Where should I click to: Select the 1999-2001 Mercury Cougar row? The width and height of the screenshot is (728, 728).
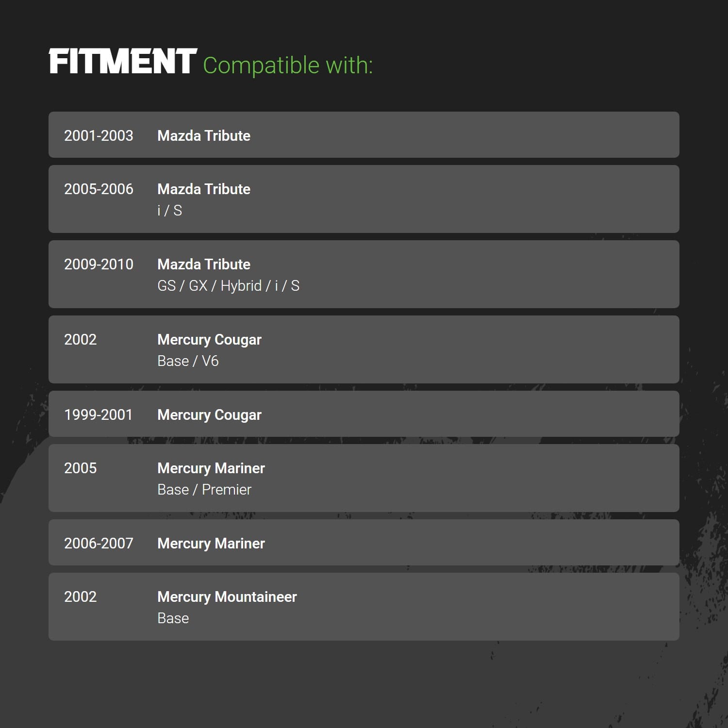click(x=364, y=414)
